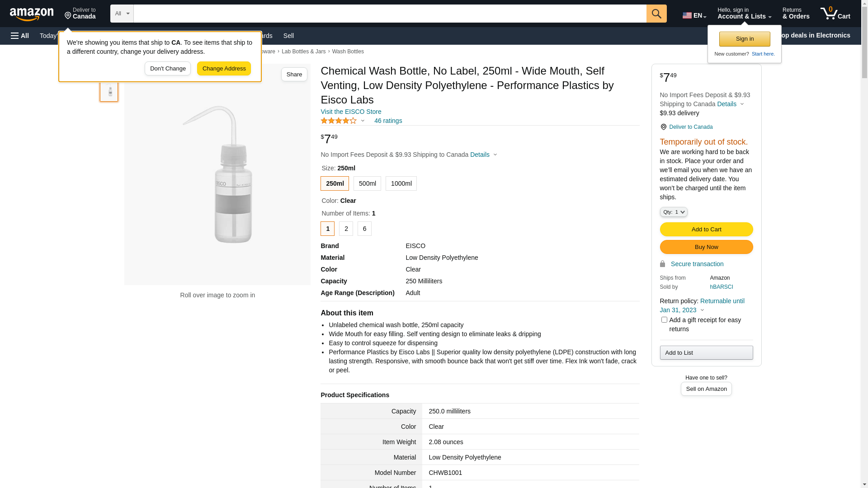The image size is (868, 488).
Task: Expand the Returnable until Jan 31 details
Action: point(702,305)
